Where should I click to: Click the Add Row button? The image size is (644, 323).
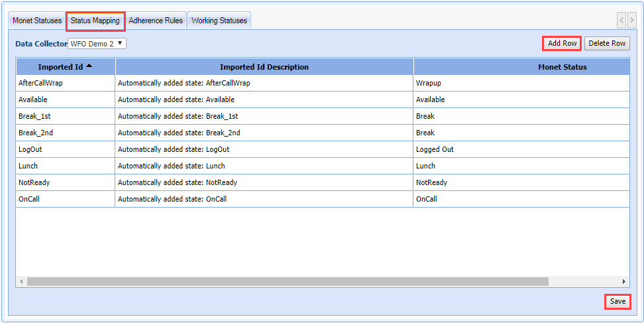click(x=562, y=44)
